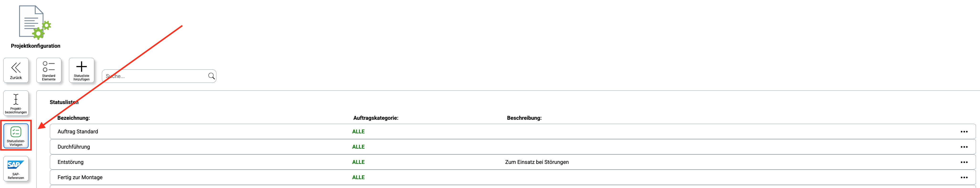Click the Bezeichnung column header
980x188 pixels.
pos(74,118)
